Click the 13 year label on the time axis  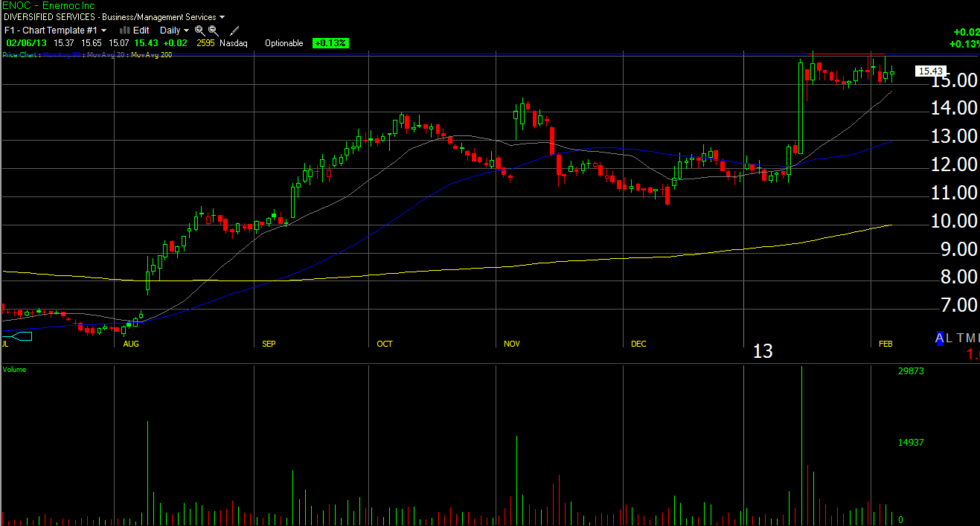point(763,351)
